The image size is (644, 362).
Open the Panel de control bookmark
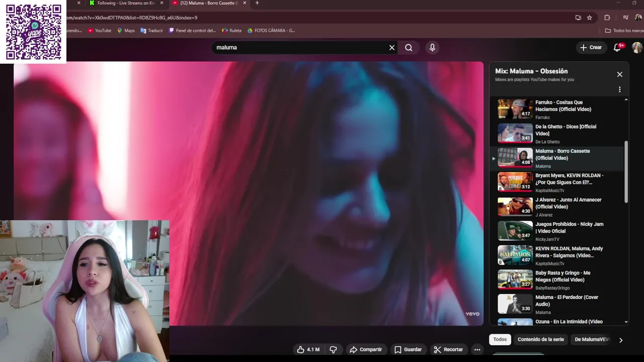[x=192, y=31]
